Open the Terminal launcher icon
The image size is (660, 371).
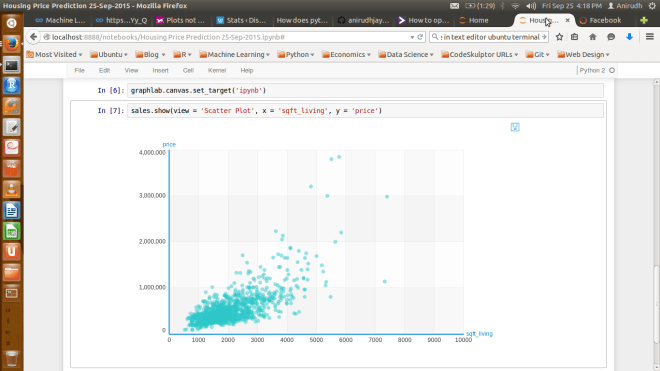[x=11, y=65]
